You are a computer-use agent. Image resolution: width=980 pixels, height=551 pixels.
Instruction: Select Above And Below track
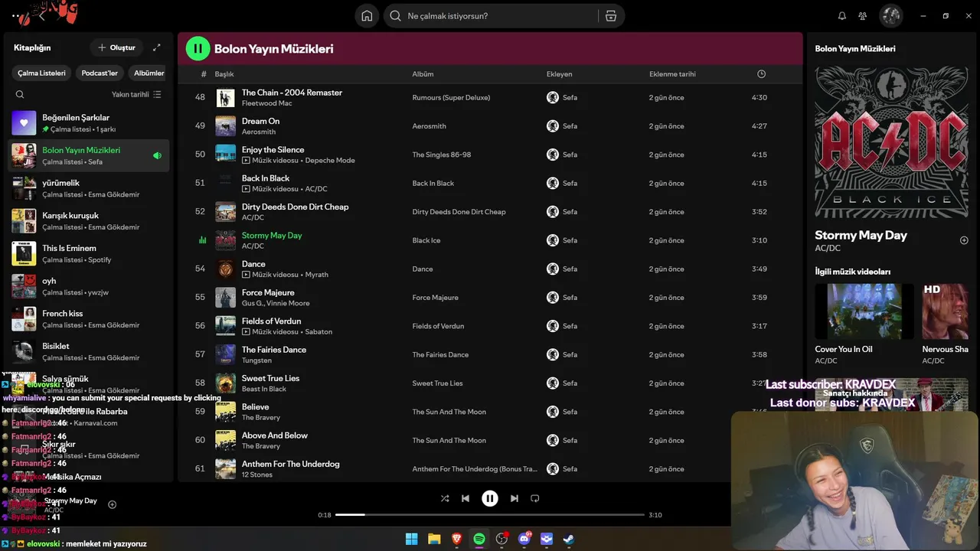click(x=275, y=435)
